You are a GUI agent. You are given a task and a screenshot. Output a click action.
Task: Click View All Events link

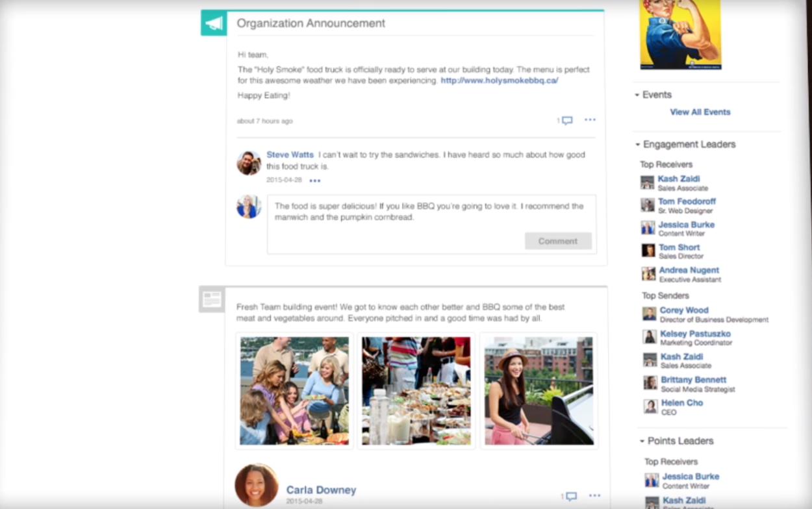click(x=700, y=112)
